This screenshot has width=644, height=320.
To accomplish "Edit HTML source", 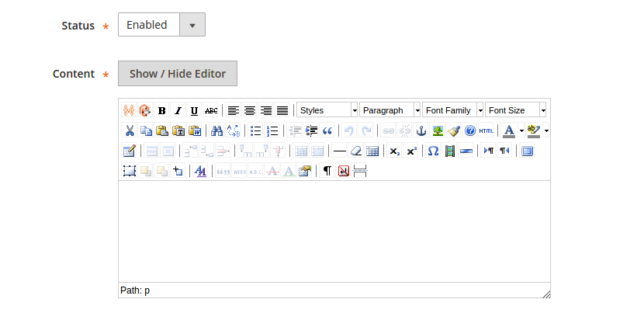I will (486, 130).
